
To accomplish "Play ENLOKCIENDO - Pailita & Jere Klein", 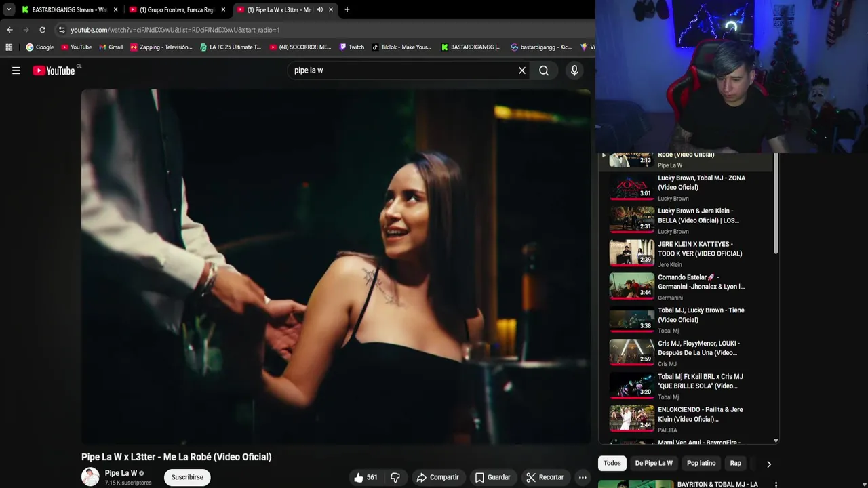I will click(686, 420).
